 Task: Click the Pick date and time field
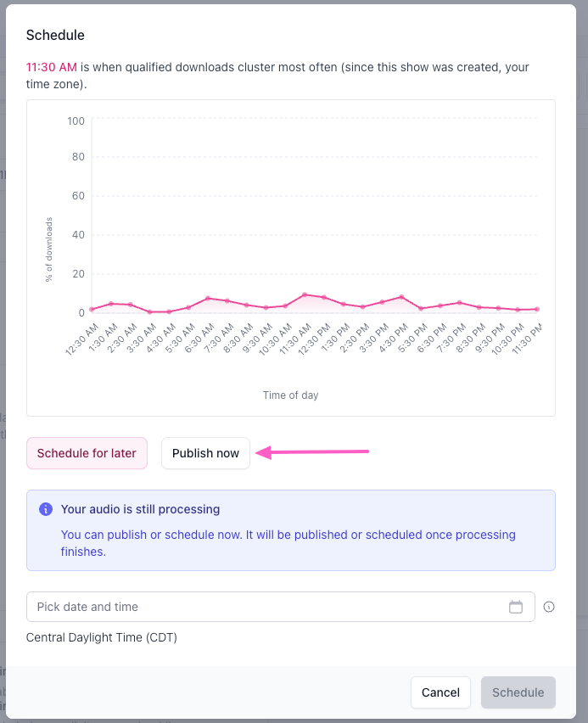click(280, 607)
